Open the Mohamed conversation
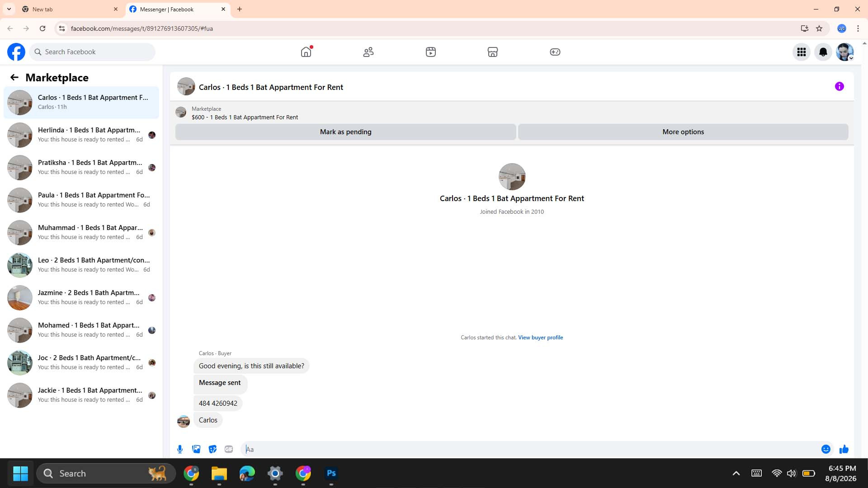Viewport: 868px width, 488px height. [x=81, y=330]
